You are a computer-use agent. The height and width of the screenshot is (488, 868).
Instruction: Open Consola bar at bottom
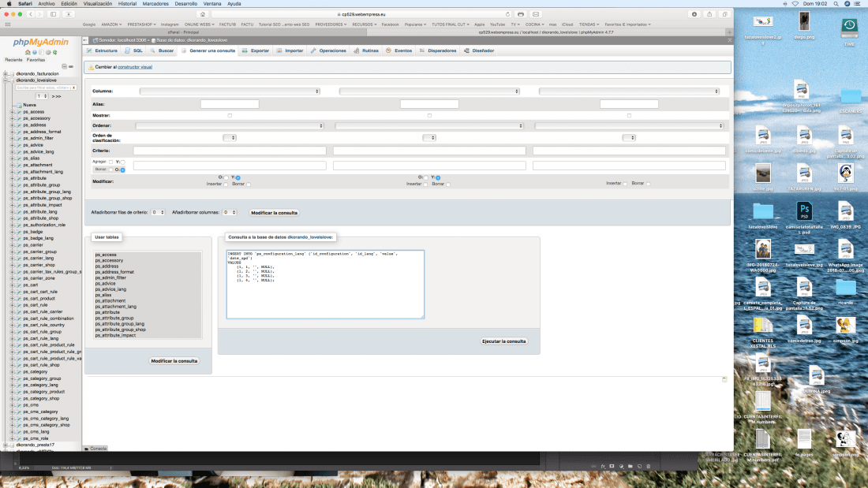coord(95,449)
